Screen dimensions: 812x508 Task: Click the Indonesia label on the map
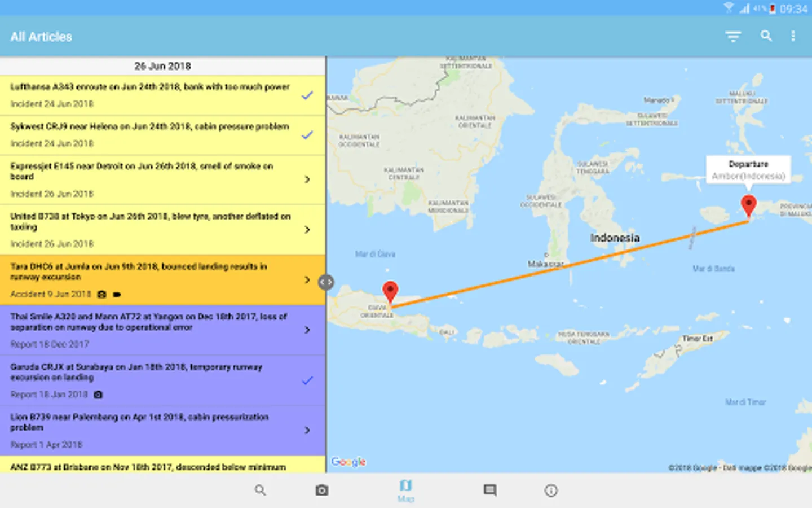click(x=615, y=238)
